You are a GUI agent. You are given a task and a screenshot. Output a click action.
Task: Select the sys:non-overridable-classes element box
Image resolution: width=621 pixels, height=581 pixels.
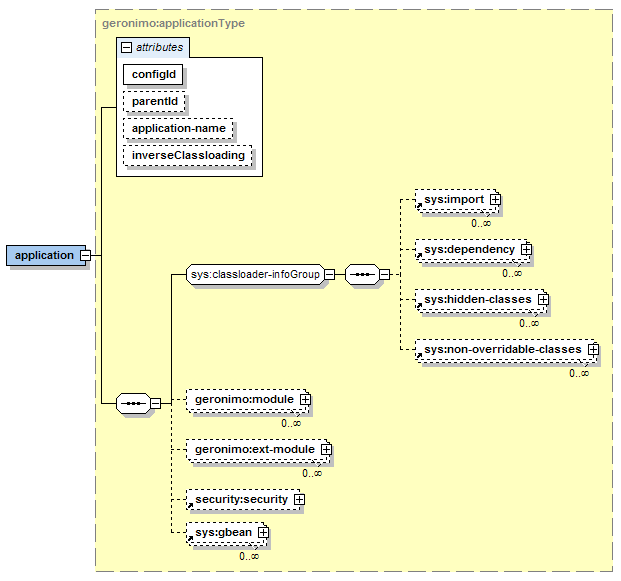coord(505,351)
